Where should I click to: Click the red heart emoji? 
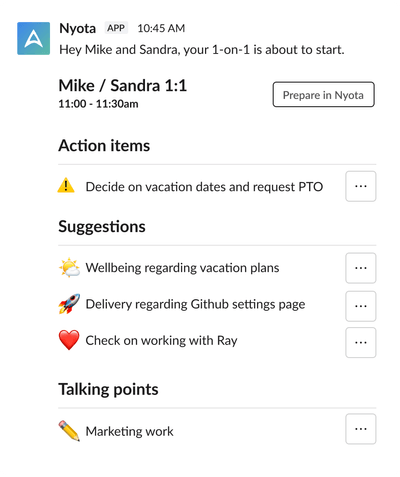pos(69,340)
